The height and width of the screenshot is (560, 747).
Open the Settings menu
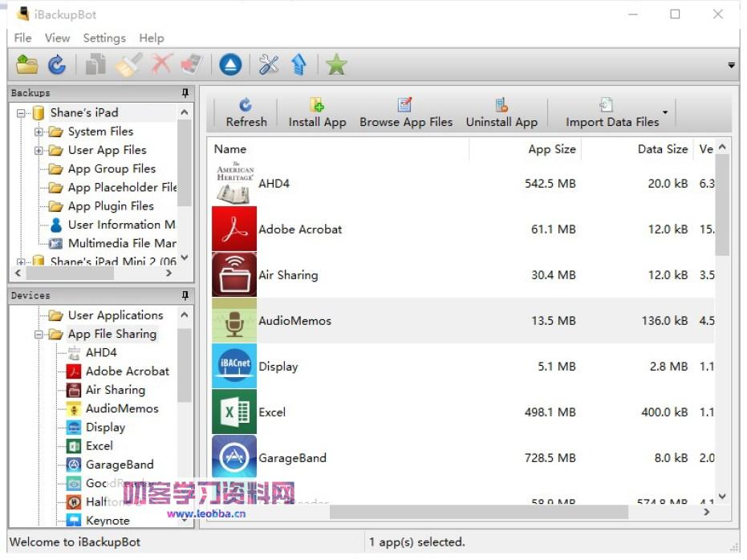[104, 38]
